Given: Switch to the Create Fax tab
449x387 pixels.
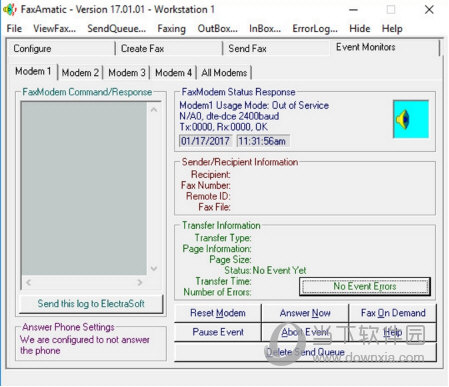Looking at the screenshot, I should 169,49.
